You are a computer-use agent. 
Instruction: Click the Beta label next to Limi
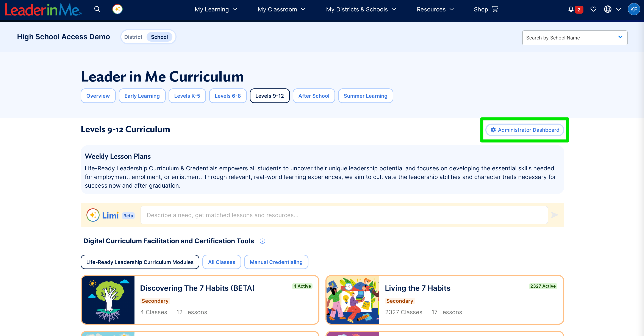(128, 216)
